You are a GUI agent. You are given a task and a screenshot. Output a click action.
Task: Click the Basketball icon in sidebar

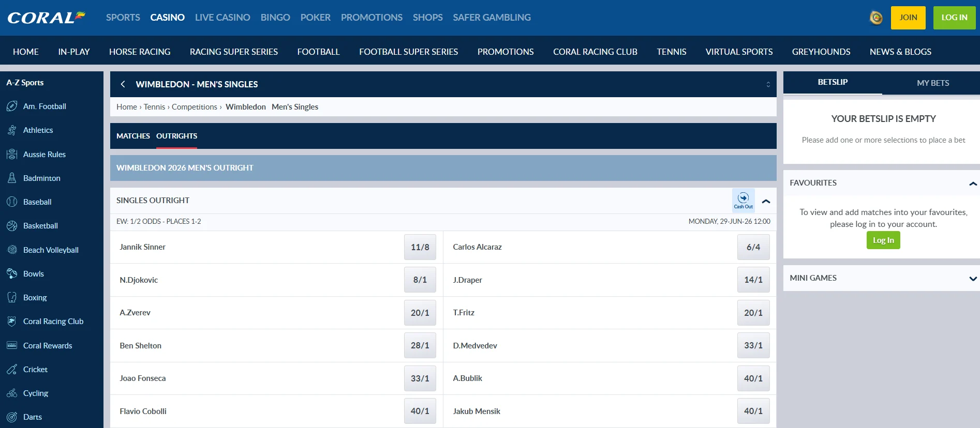click(x=12, y=226)
